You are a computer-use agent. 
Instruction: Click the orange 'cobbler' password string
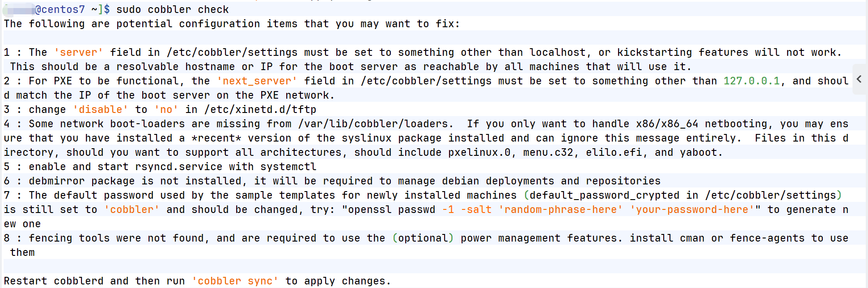pyautogui.click(x=132, y=209)
